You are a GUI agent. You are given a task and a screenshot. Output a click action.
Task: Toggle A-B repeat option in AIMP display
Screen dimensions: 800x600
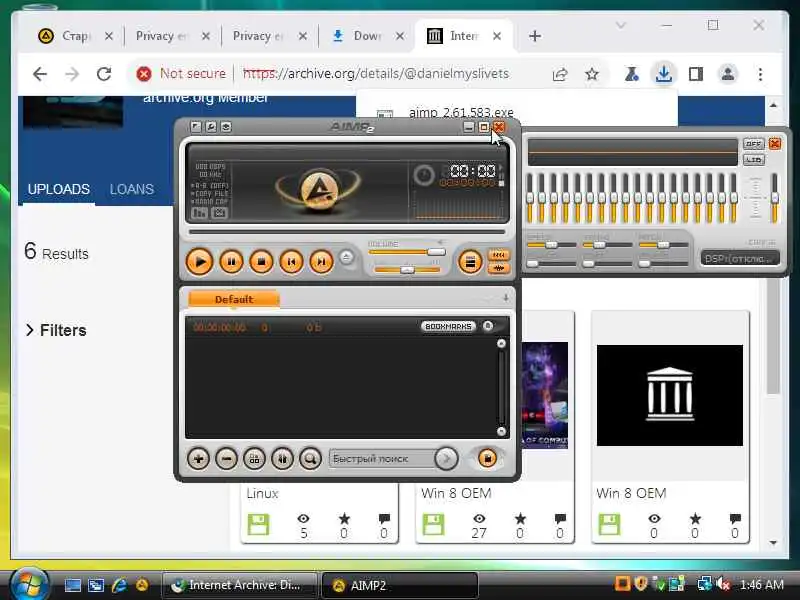click(210, 186)
